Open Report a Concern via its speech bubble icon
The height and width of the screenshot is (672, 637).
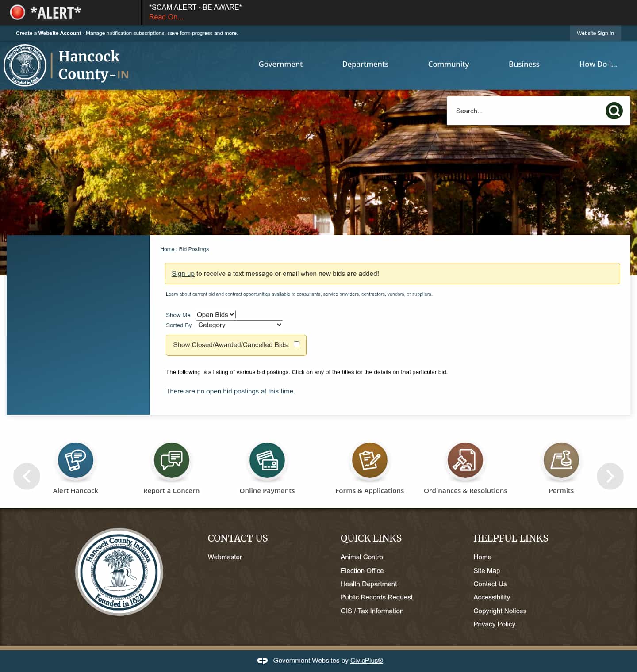[x=171, y=460]
